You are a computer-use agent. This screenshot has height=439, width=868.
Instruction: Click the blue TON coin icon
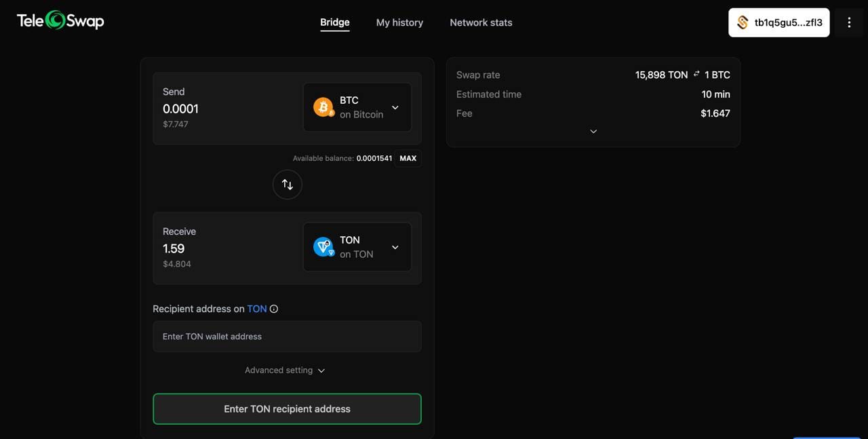pos(323,247)
